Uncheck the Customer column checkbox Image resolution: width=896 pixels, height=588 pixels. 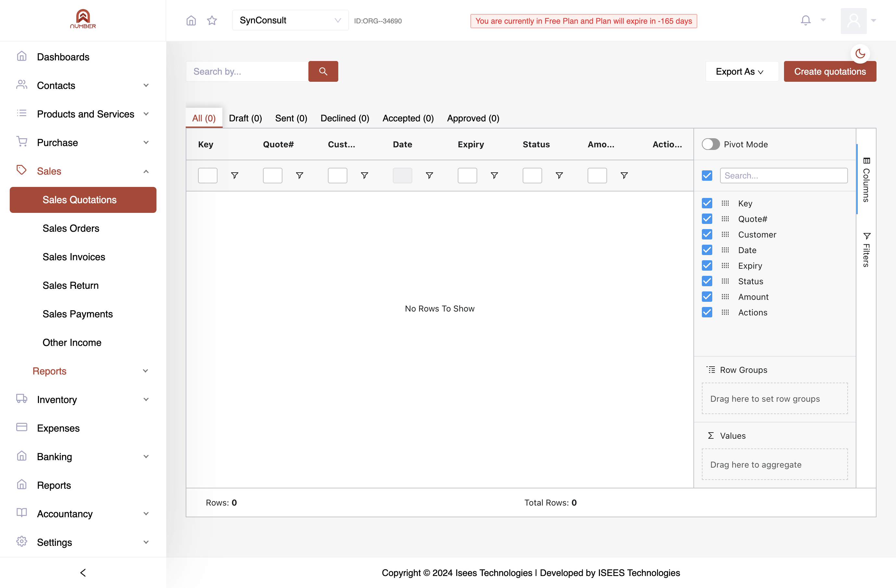pos(707,234)
